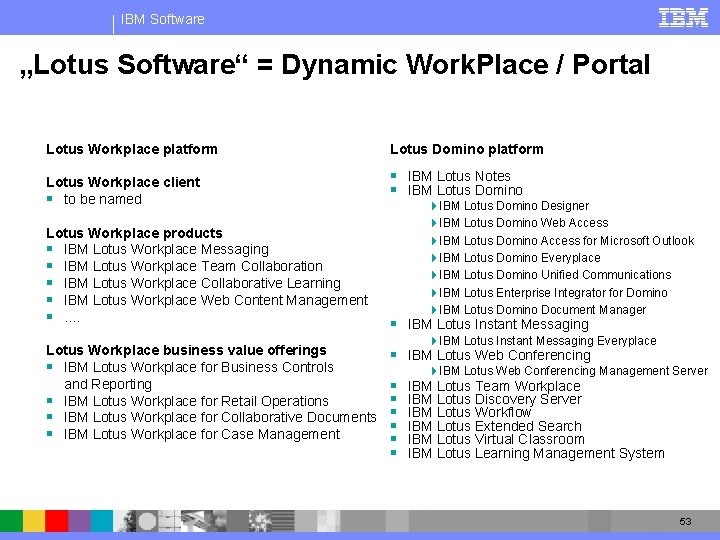Select 'IBM Lotus Learning Management System' bullet
The height and width of the screenshot is (540, 720).
pos(536,454)
